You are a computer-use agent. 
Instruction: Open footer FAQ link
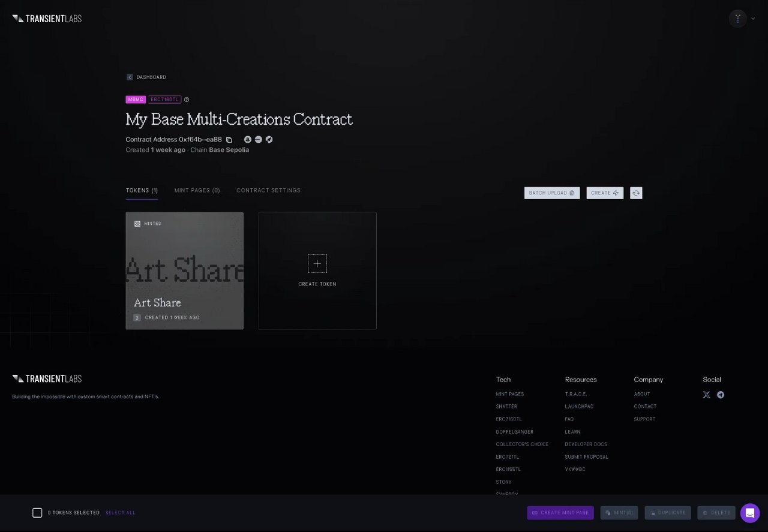[x=569, y=419]
